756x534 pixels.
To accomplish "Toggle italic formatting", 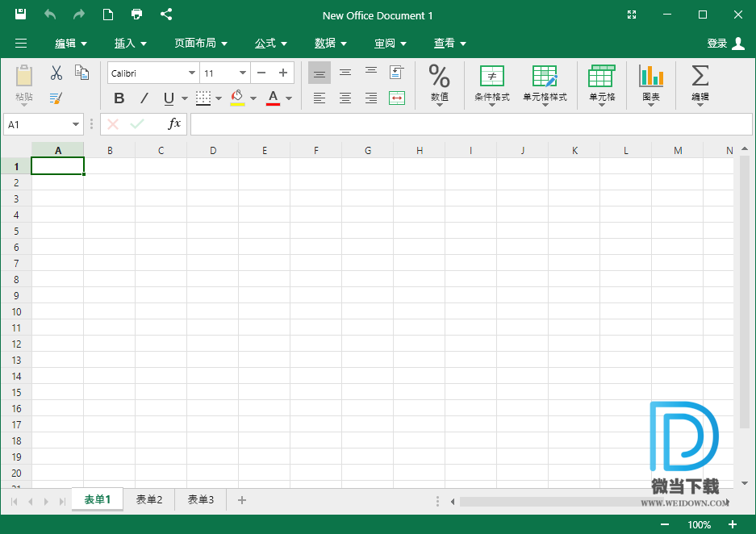I will 144,98.
